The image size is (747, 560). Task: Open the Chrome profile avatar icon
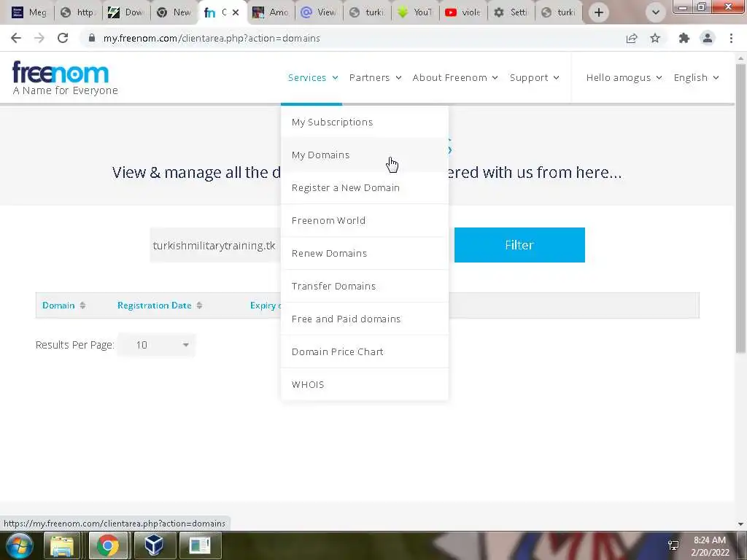pyautogui.click(x=708, y=38)
